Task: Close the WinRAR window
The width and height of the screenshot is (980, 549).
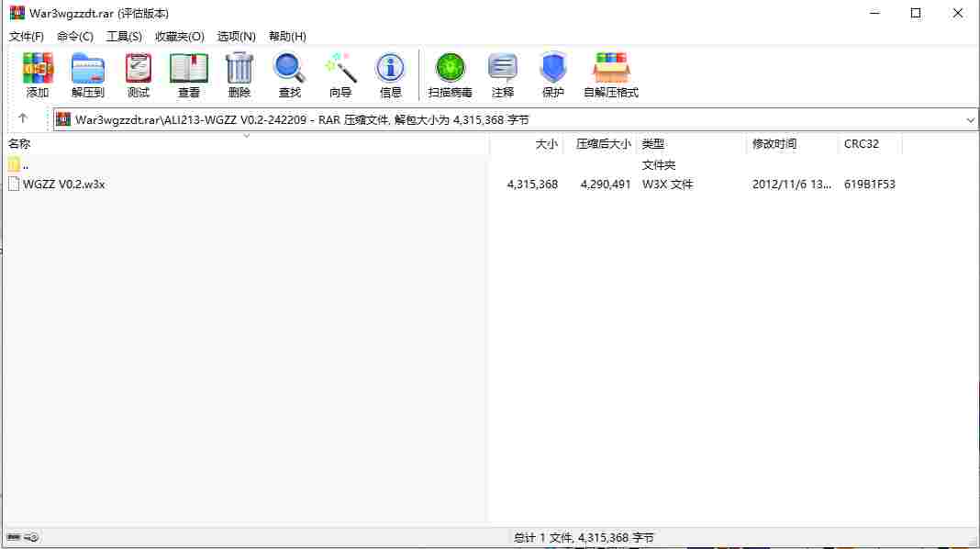Action: click(x=957, y=13)
